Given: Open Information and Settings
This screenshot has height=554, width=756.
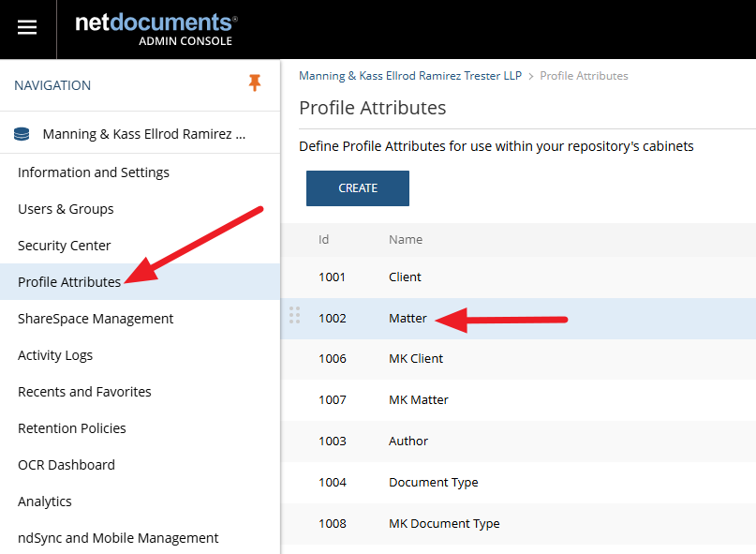Looking at the screenshot, I should coord(94,172).
